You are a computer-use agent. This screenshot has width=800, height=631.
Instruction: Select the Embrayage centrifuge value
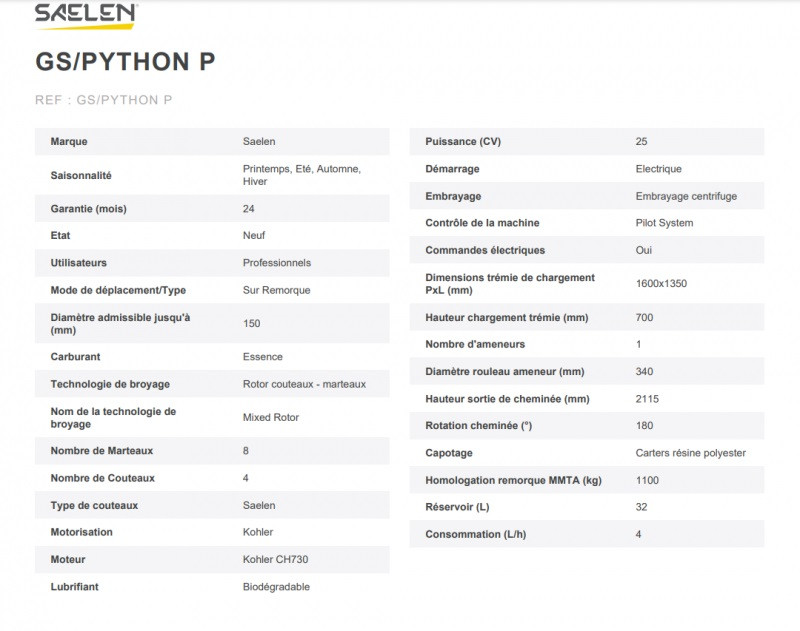pos(686,196)
